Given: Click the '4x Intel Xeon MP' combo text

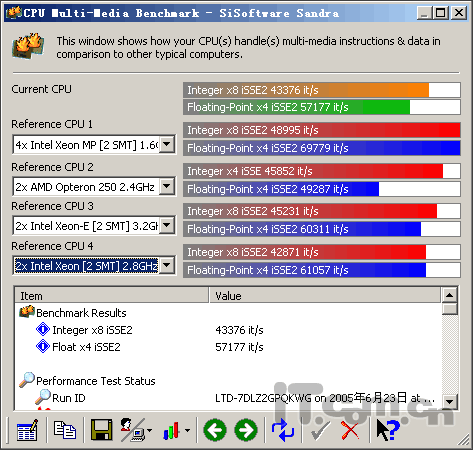Looking at the screenshot, I should tap(86, 145).
